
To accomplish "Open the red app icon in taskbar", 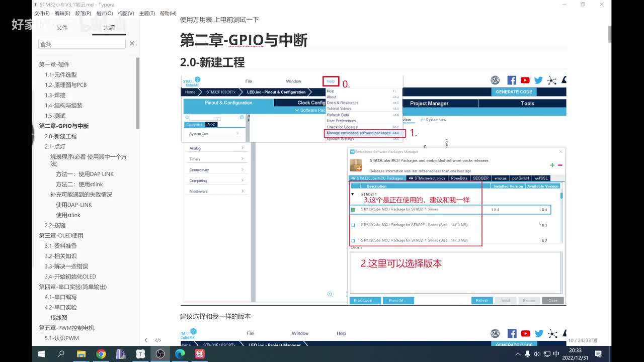I will [199, 354].
